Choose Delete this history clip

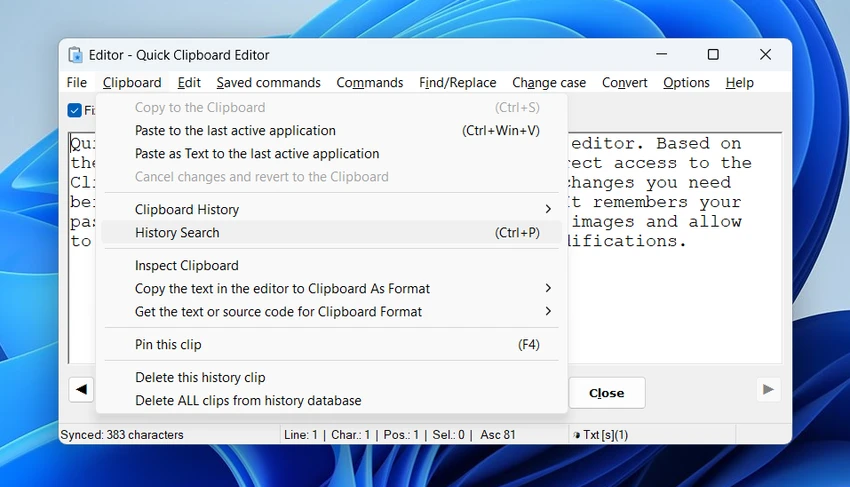(x=332, y=377)
